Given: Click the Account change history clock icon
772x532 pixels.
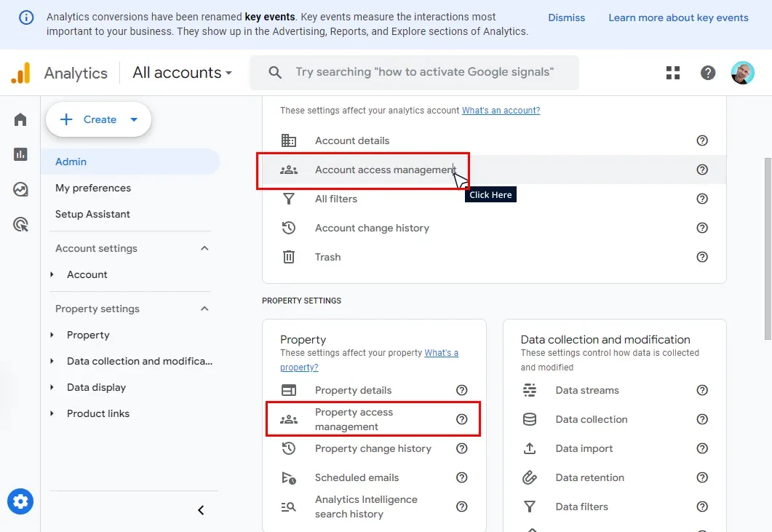Looking at the screenshot, I should [x=289, y=227].
